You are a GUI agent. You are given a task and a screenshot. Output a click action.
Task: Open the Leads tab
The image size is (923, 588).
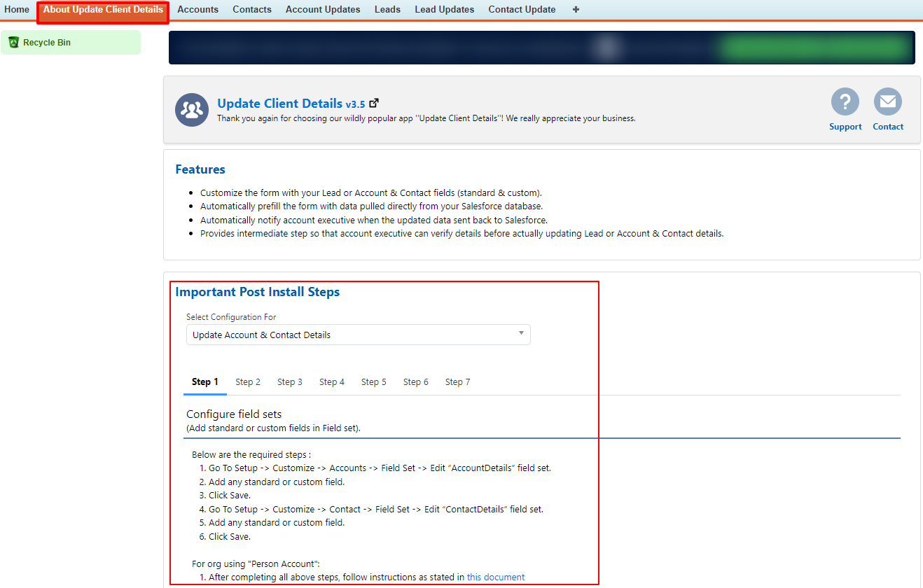387,10
